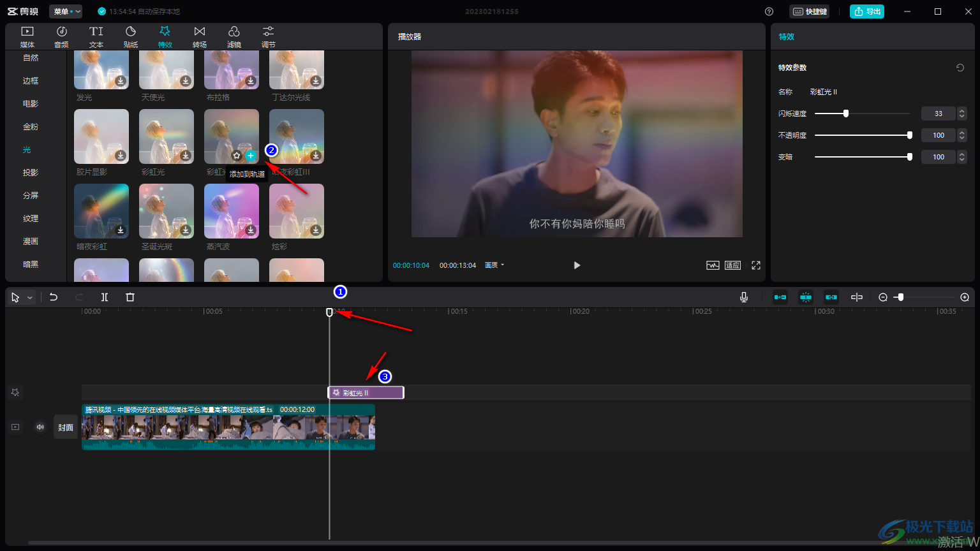This screenshot has width=980, height=551.
Task: Click the 变暗 stepper arrows
Action: pos(962,157)
